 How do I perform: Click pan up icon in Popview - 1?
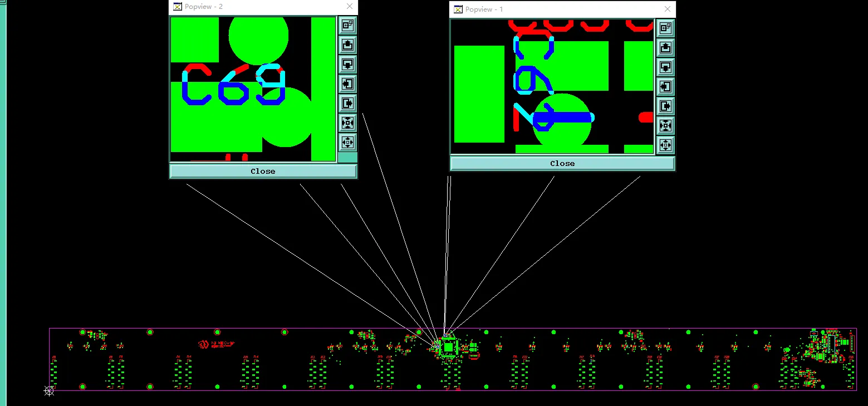(x=665, y=47)
